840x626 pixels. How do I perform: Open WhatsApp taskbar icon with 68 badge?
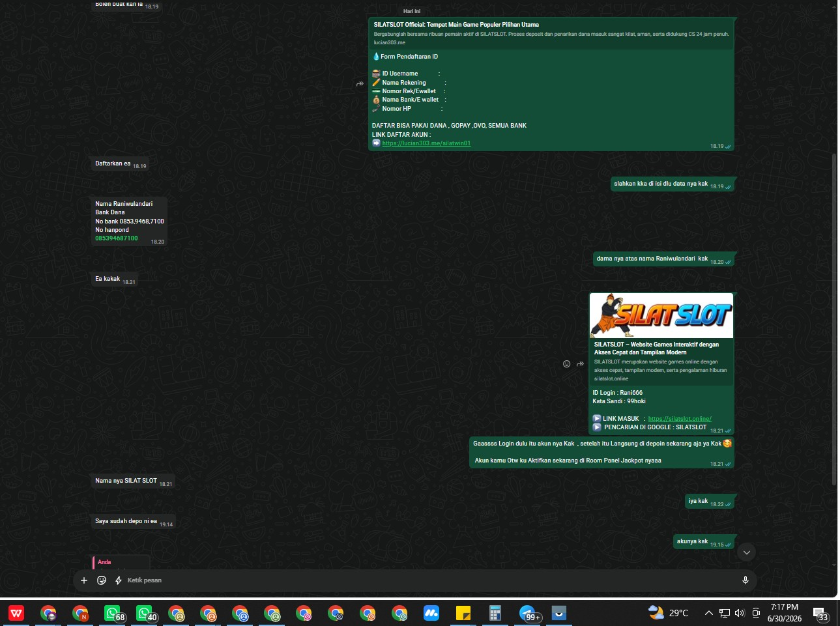(x=113, y=613)
